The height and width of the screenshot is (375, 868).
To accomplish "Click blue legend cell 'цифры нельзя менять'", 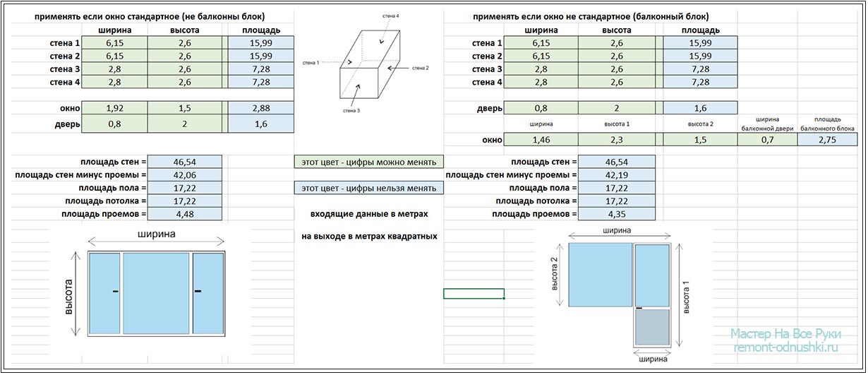I will click(369, 188).
